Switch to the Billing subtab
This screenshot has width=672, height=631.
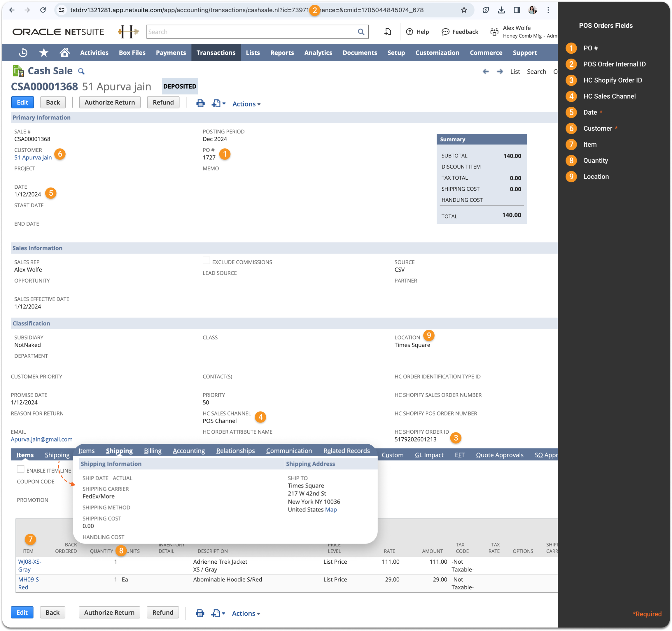153,451
